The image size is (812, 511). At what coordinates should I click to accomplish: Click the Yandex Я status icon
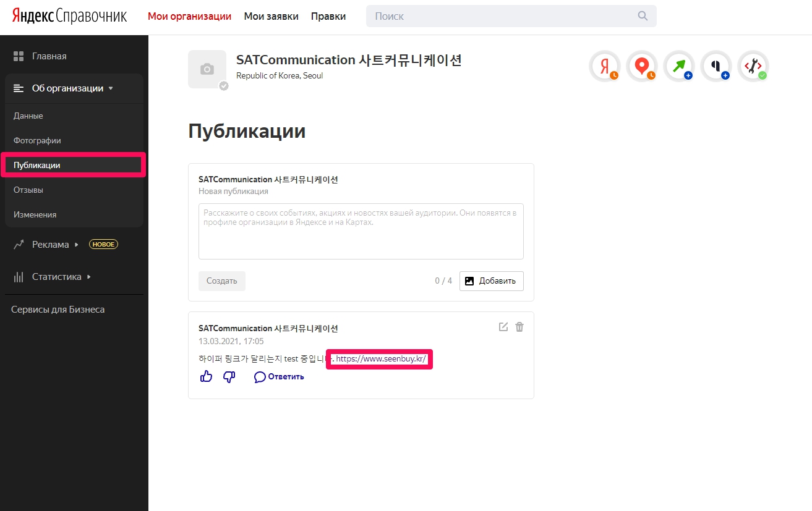(x=604, y=66)
